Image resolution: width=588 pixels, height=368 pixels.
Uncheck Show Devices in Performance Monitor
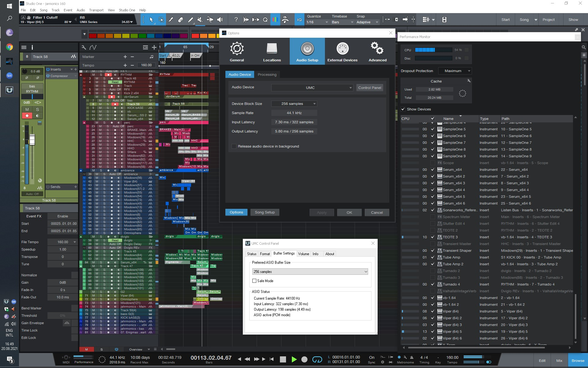pos(403,109)
